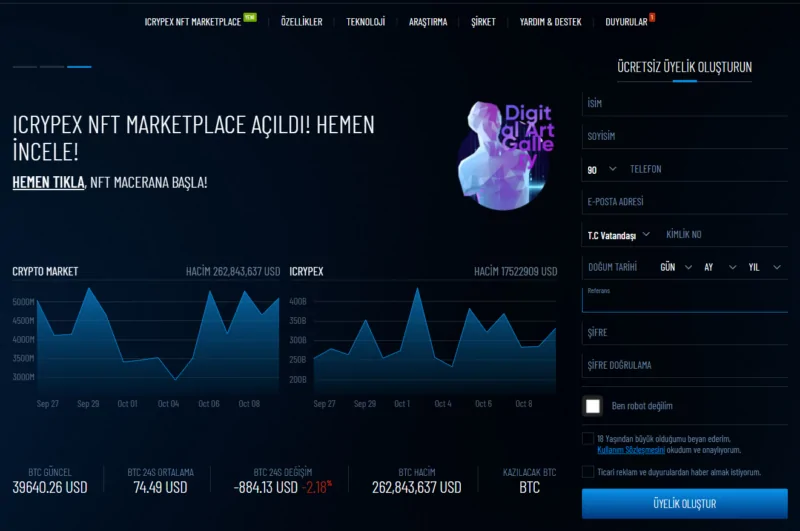
Task: Click the Telefon input field
Action: 708,169
